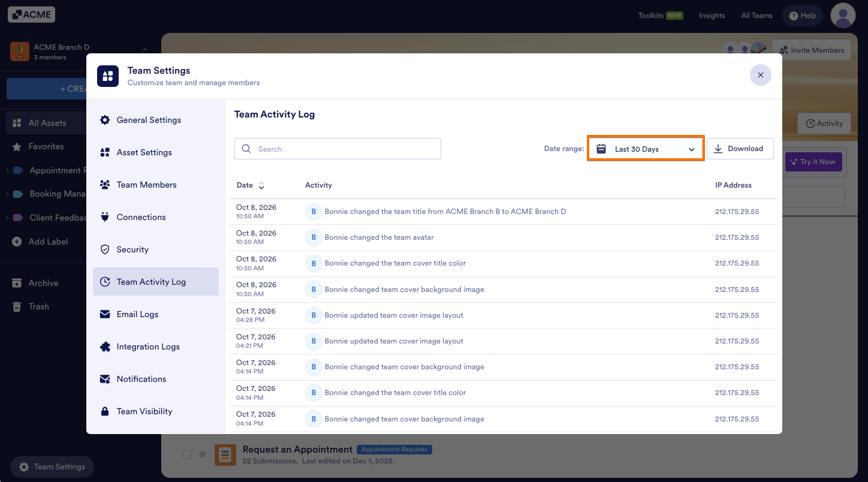The height and width of the screenshot is (482, 868).
Task: Click the 'Bonnie changed the team title' entry
Action: point(445,212)
